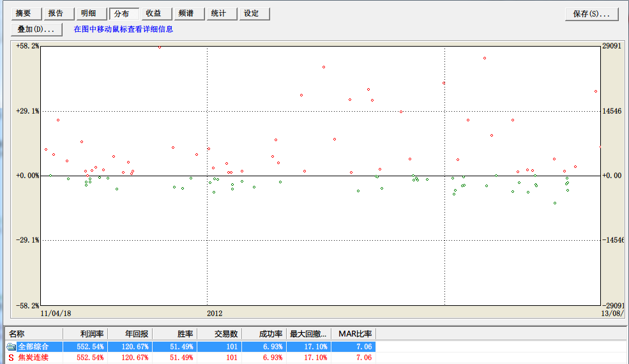
Task: Click the 分布 tab
Action: coord(125,13)
